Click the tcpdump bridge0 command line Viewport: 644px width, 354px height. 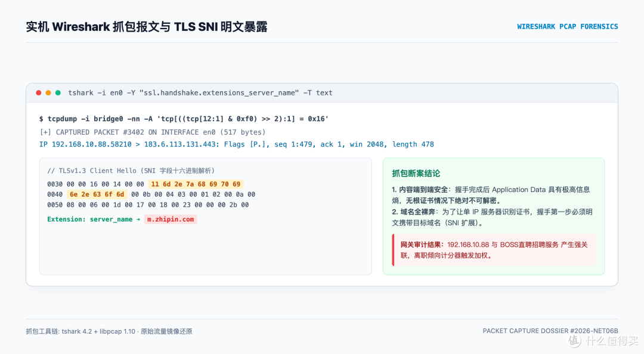coord(184,119)
